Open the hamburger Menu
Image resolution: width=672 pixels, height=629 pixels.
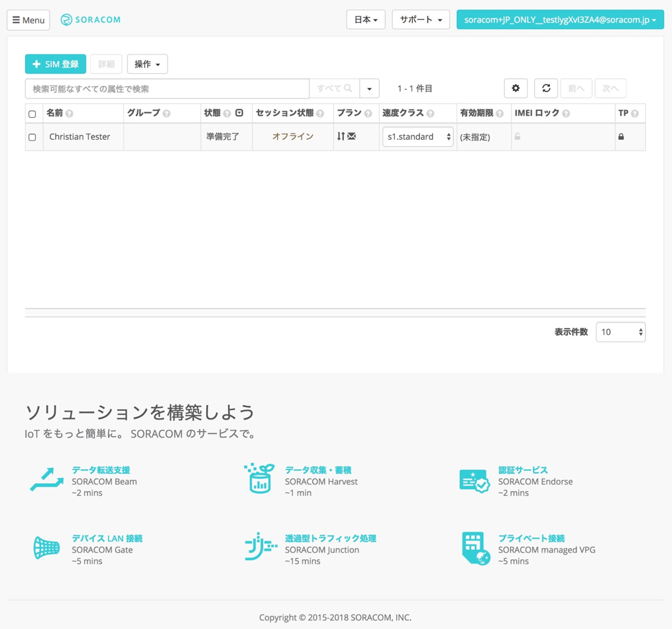point(28,20)
